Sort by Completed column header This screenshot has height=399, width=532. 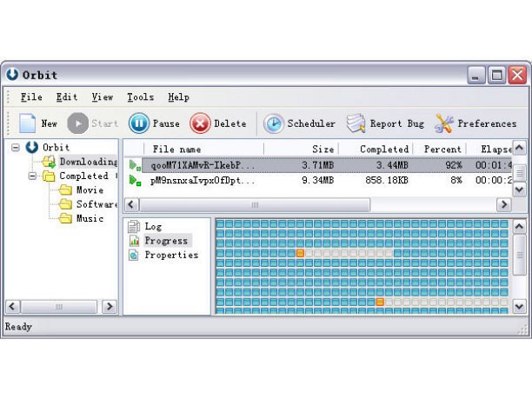click(x=376, y=149)
